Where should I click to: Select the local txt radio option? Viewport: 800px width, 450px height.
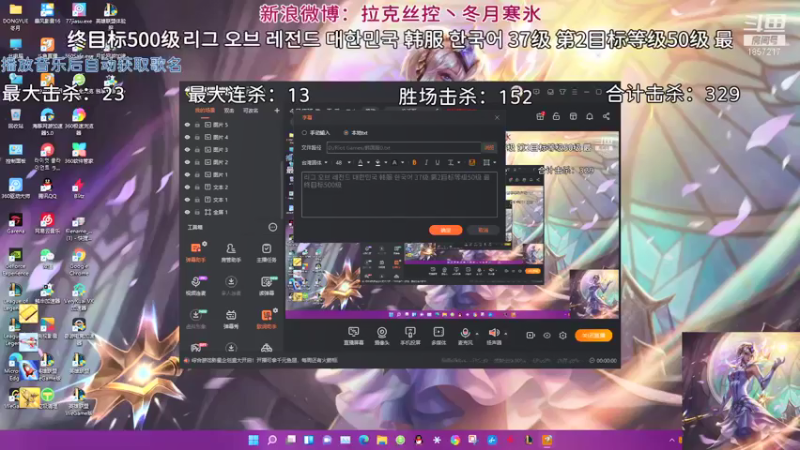pyautogui.click(x=346, y=133)
